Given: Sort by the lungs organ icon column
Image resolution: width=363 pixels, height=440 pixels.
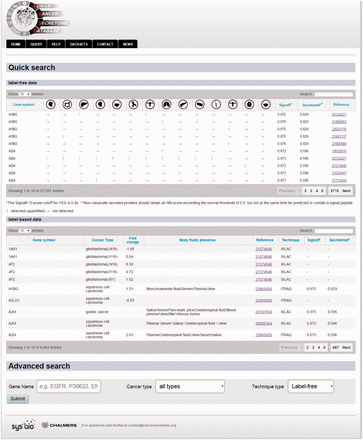Looking at the screenshot, I should point(167,105).
